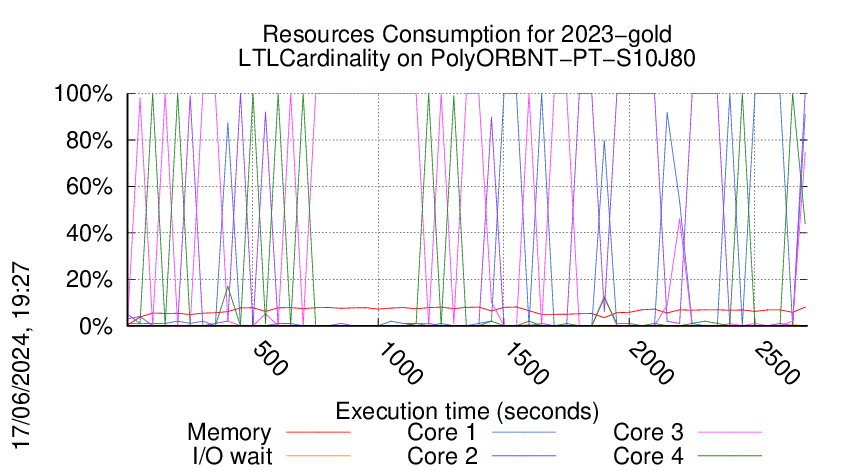
Task: Click the Core 1 legend label
Action: (x=442, y=432)
